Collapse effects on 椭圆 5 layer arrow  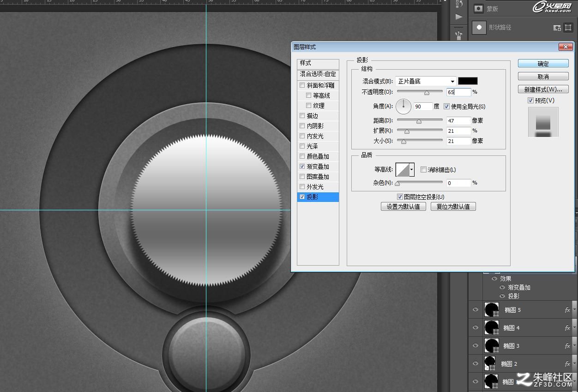click(x=574, y=310)
